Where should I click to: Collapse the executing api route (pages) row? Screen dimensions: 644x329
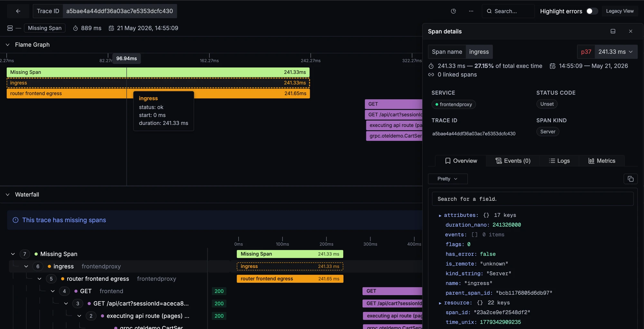click(x=79, y=316)
